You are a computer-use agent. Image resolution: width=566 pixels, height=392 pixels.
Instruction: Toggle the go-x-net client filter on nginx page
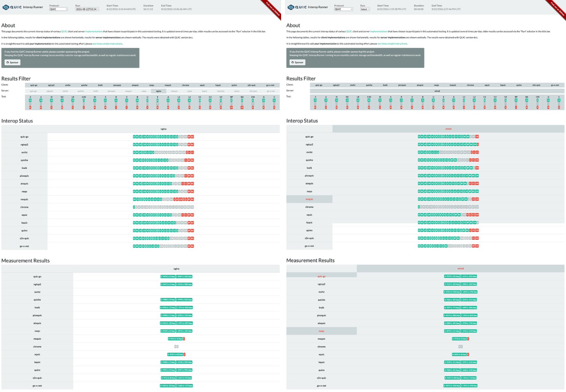[x=270, y=85]
